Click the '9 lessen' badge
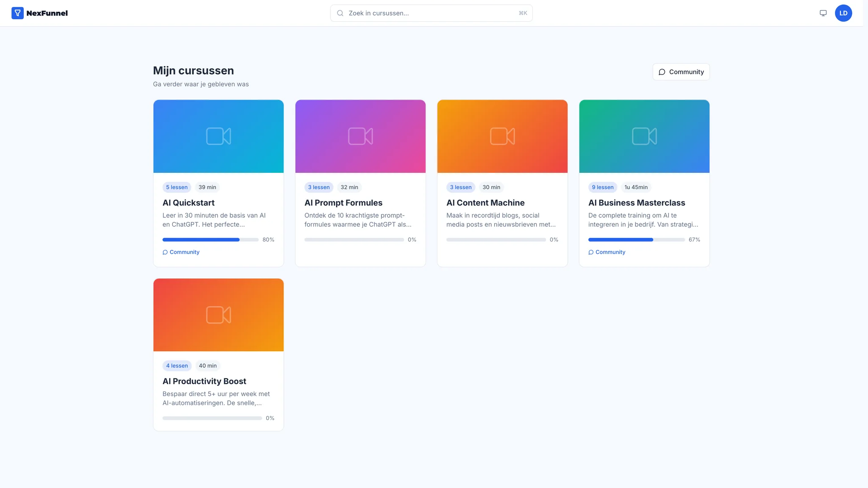The width and height of the screenshot is (868, 488). (x=603, y=187)
